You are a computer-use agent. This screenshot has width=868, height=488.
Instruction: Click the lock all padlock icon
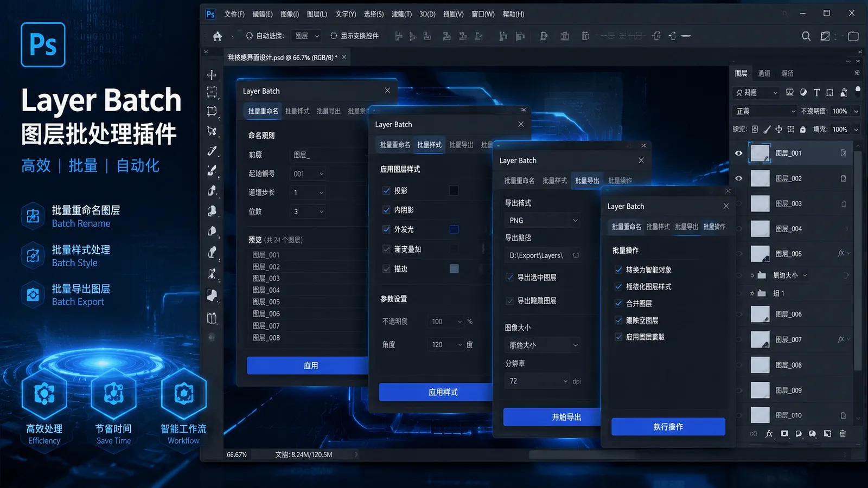click(x=803, y=129)
